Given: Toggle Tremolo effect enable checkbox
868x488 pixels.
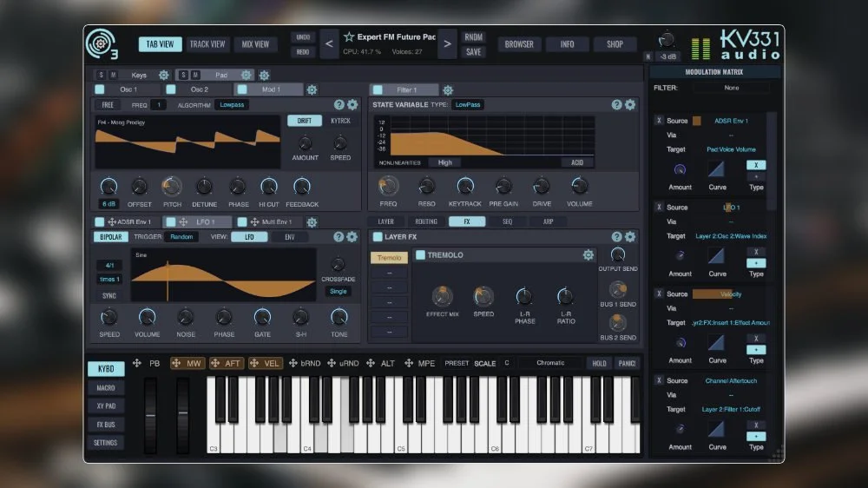Looking at the screenshot, I should 420,254.
